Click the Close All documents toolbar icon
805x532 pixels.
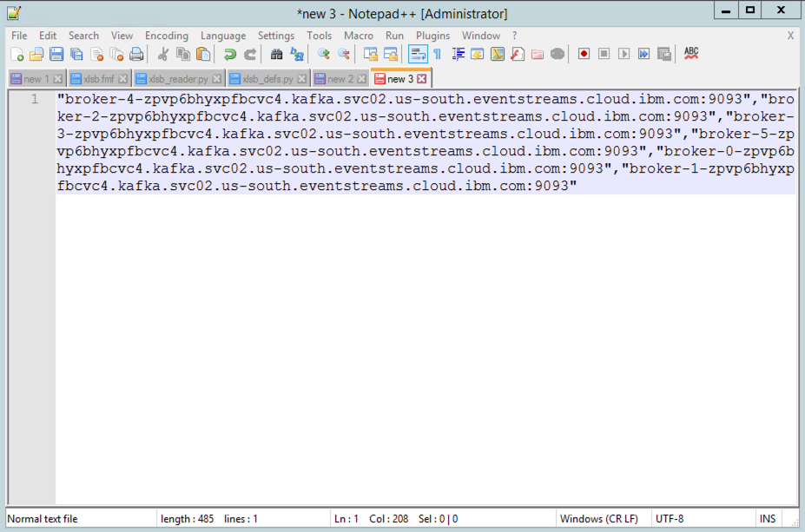(x=116, y=54)
